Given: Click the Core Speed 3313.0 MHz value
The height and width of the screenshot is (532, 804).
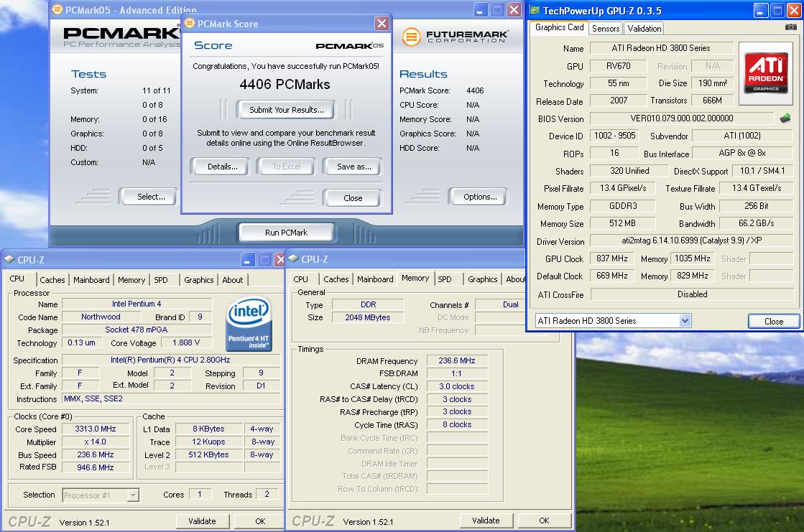Looking at the screenshot, I should coord(96,429).
